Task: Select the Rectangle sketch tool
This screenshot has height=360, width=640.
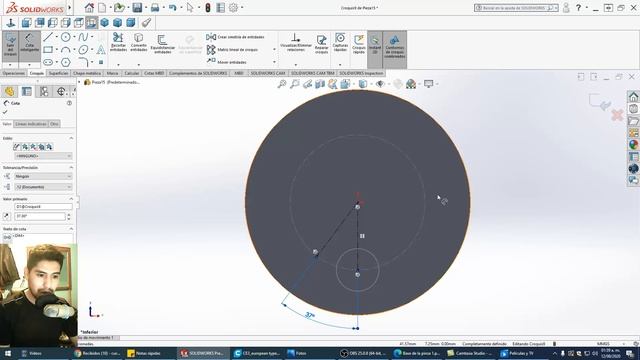Action: pos(48,50)
